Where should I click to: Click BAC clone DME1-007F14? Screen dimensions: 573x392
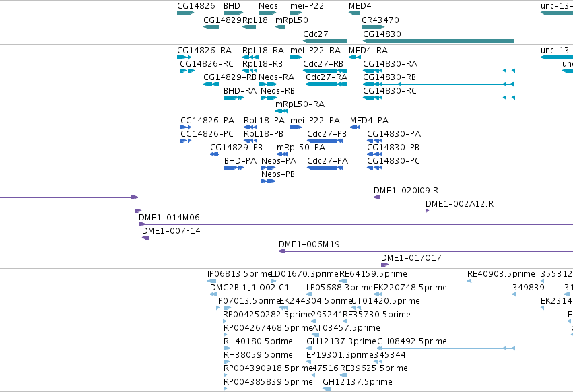tap(171, 231)
